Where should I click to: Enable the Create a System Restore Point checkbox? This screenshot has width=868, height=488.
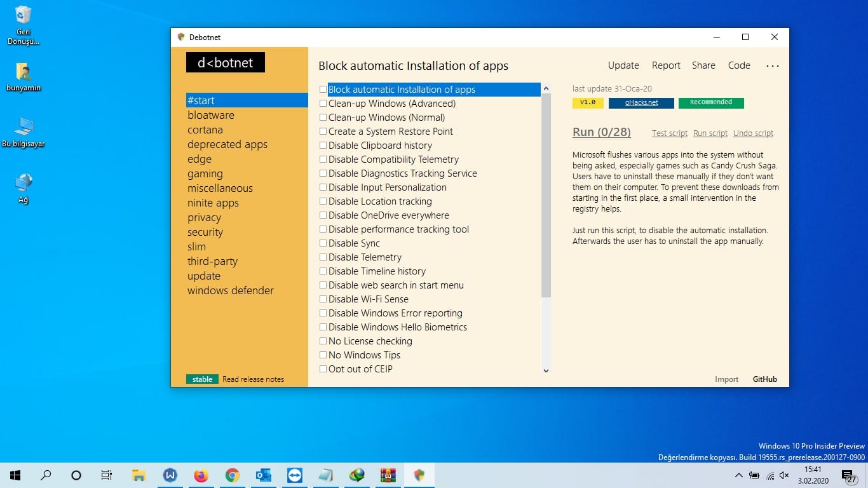[323, 132]
